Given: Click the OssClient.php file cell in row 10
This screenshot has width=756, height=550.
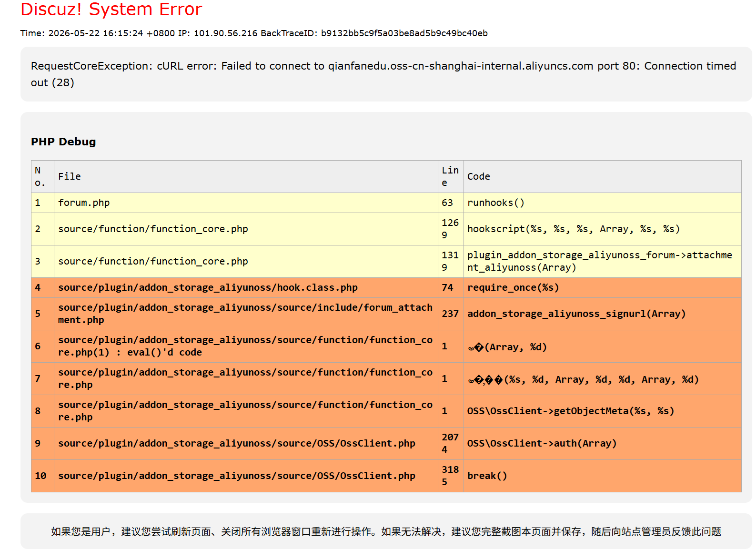Looking at the screenshot, I should (x=246, y=476).
